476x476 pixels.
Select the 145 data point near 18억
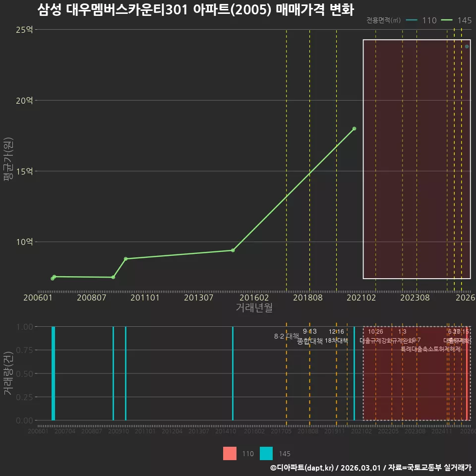(354, 129)
